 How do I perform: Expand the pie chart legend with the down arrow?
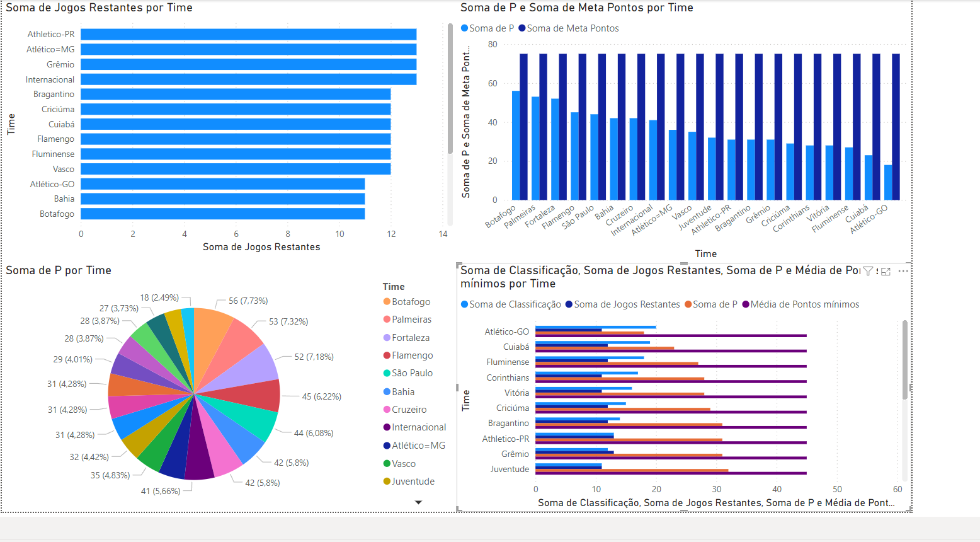[418, 502]
